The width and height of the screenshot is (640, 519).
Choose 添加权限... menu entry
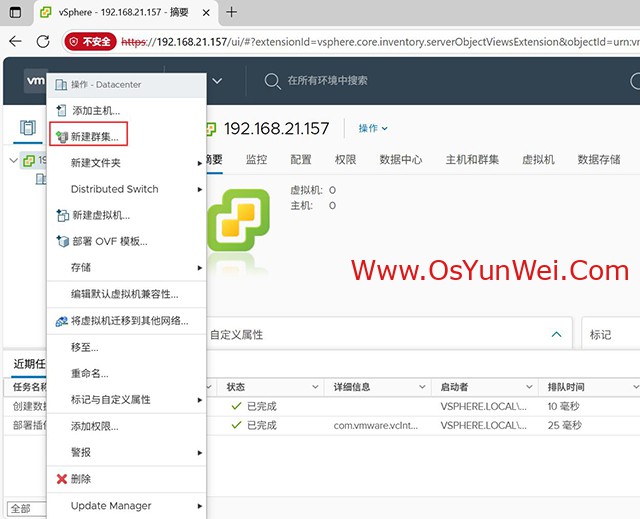pyautogui.click(x=94, y=426)
